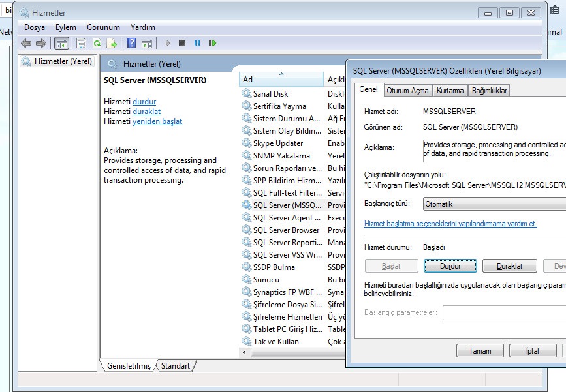Click the duraklat service link
The height and width of the screenshot is (392, 566).
[x=146, y=112]
